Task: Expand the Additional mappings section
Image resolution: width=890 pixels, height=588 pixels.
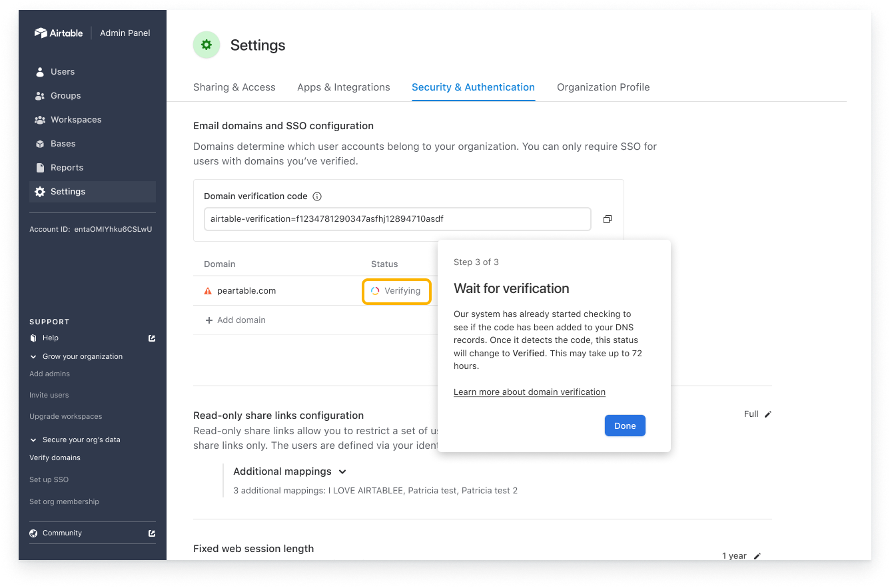Action: coord(342,471)
